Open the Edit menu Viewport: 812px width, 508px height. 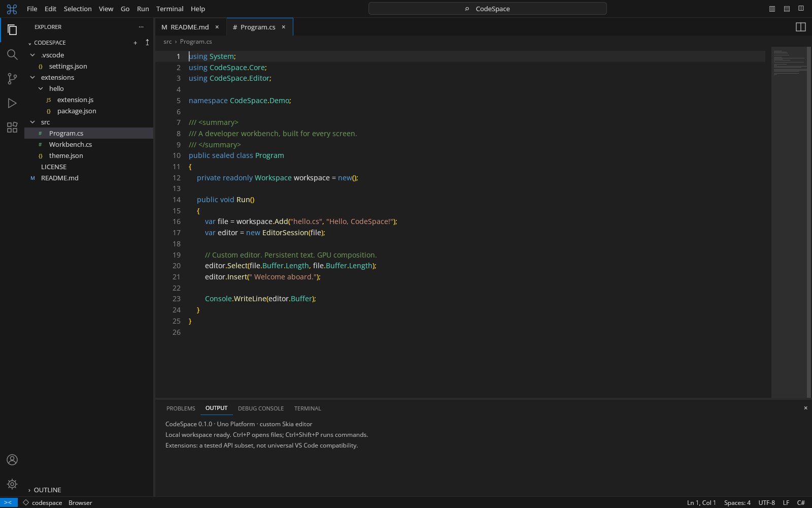[x=50, y=9]
